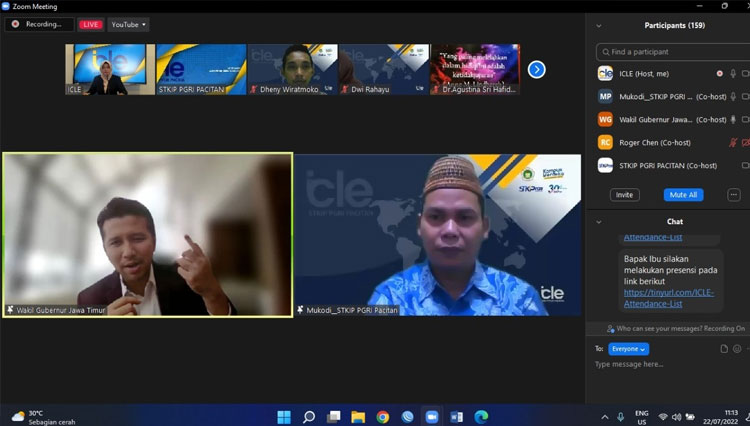Viewport: 750px width, 426px height.
Task: Collapse the Participants panel with its chevron
Action: [x=598, y=26]
